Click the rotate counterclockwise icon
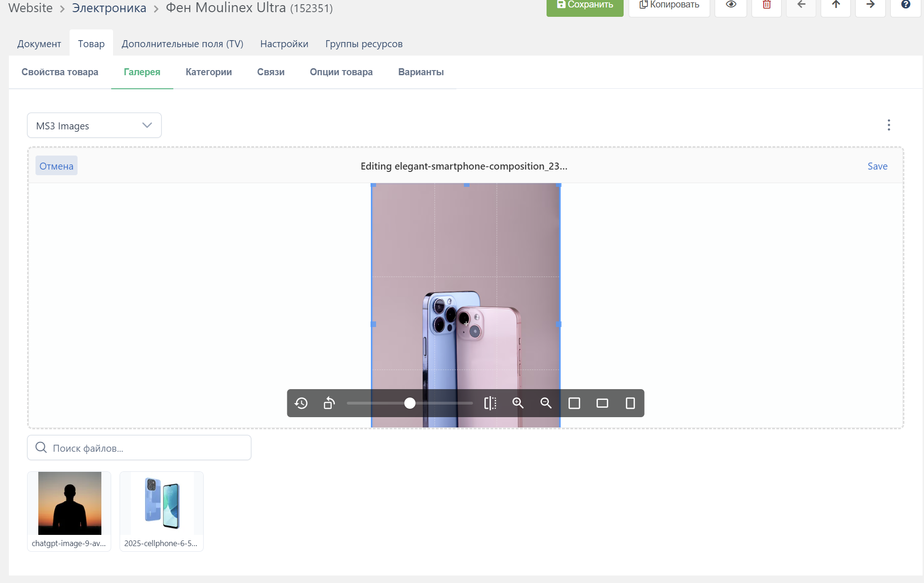Viewport: 924px width, 583px height. click(x=329, y=403)
